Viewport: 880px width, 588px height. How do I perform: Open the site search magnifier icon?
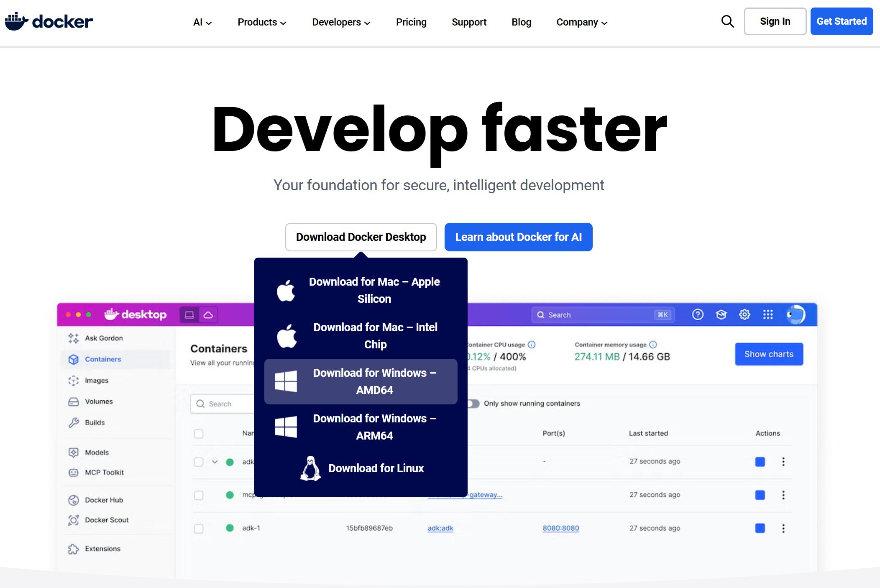tap(727, 21)
